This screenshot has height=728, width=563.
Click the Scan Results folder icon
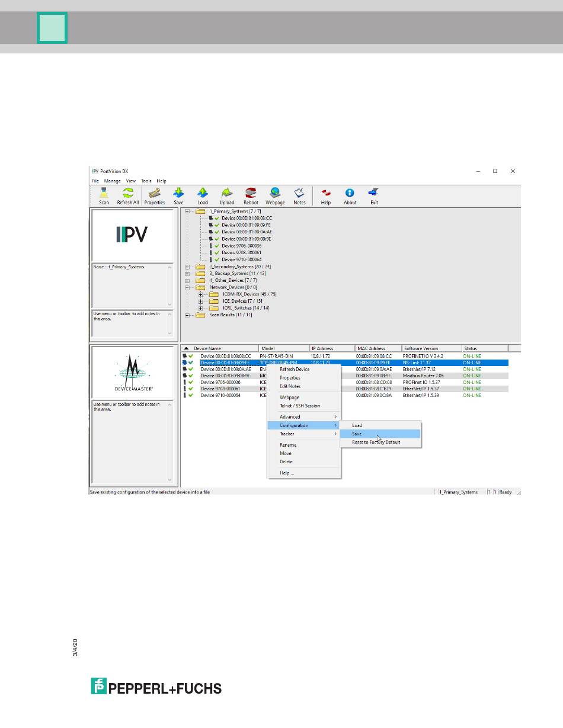200,315
